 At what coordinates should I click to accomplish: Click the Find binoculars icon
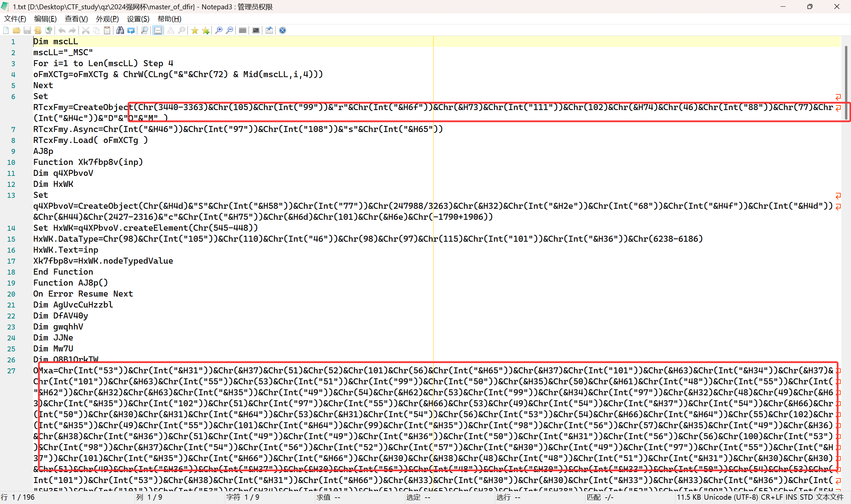(120, 31)
